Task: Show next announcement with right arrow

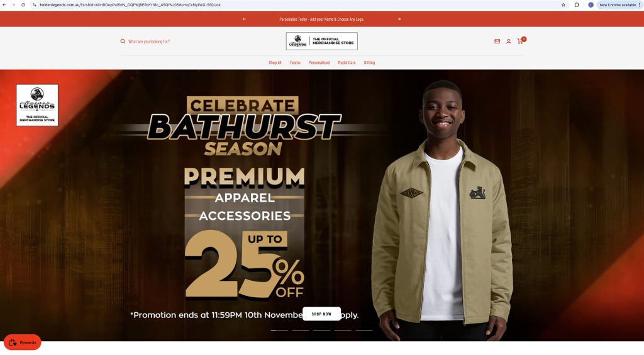Action: pyautogui.click(x=399, y=19)
